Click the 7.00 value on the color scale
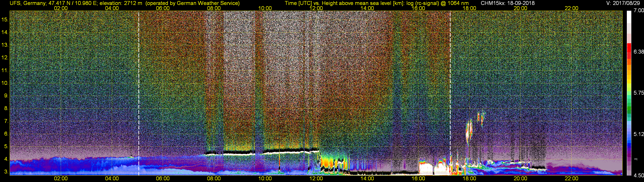Screen dimensions: 644x182 [639, 10]
